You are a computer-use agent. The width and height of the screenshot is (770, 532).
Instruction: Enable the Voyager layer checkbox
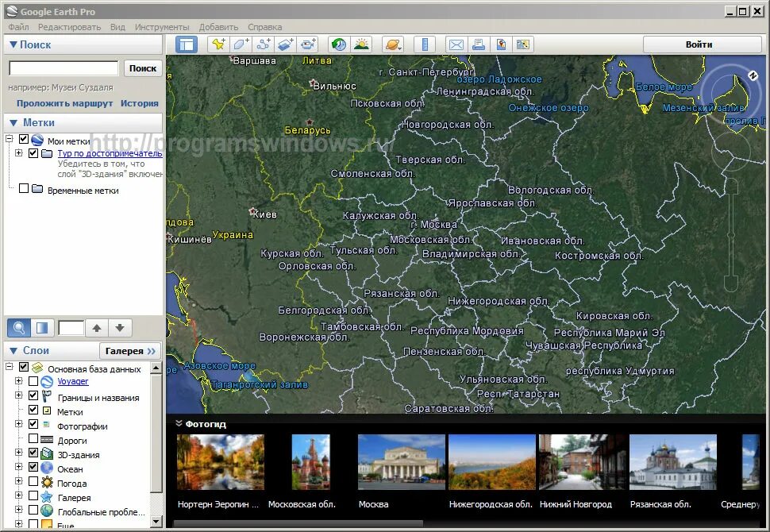pos(33,381)
